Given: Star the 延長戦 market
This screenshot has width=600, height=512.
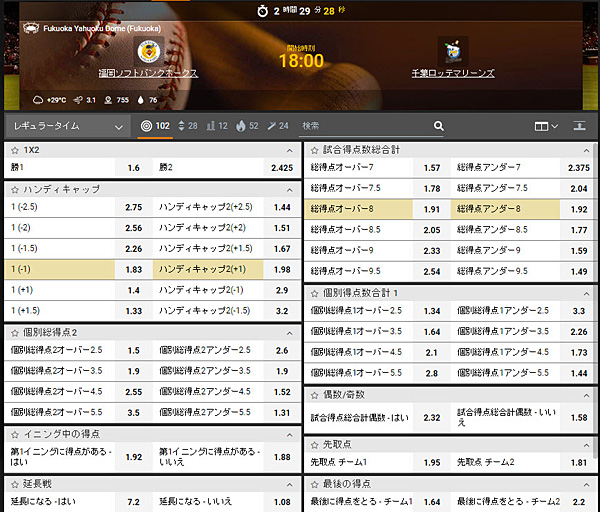Looking at the screenshot, I should pos(15,484).
